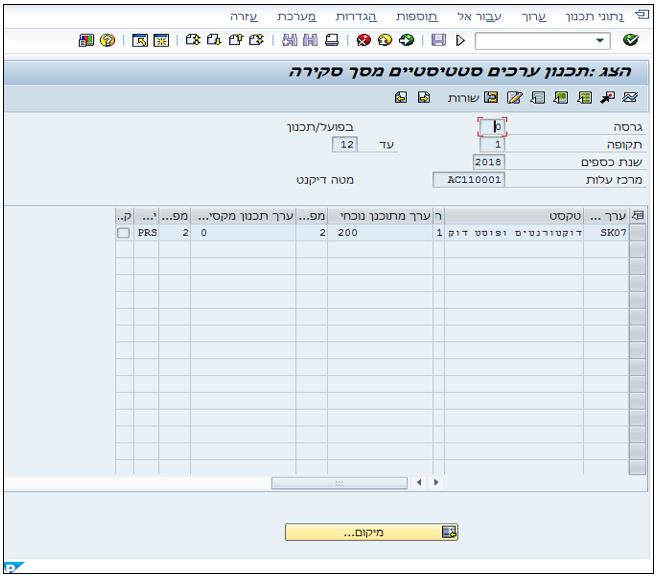This screenshot has height=578, width=658.
Task: Expand the command field with the triangle
Action: [460, 40]
